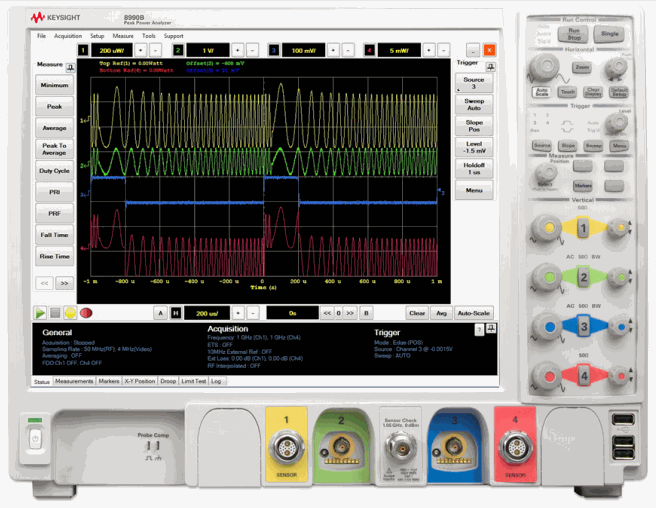Image resolution: width=656 pixels, height=508 pixels.
Task: Switch to the Limit Test tab
Action: pyautogui.click(x=193, y=381)
